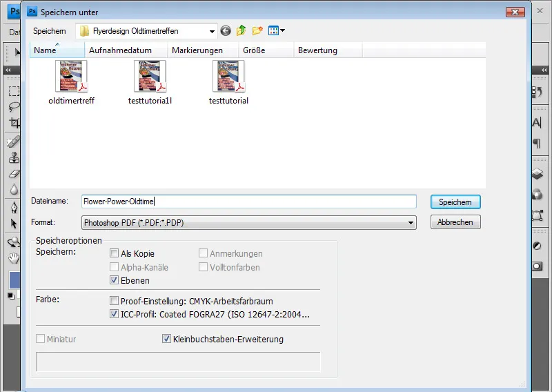552x392 pixels.
Task: Select the Pen tool
Action: [14, 208]
